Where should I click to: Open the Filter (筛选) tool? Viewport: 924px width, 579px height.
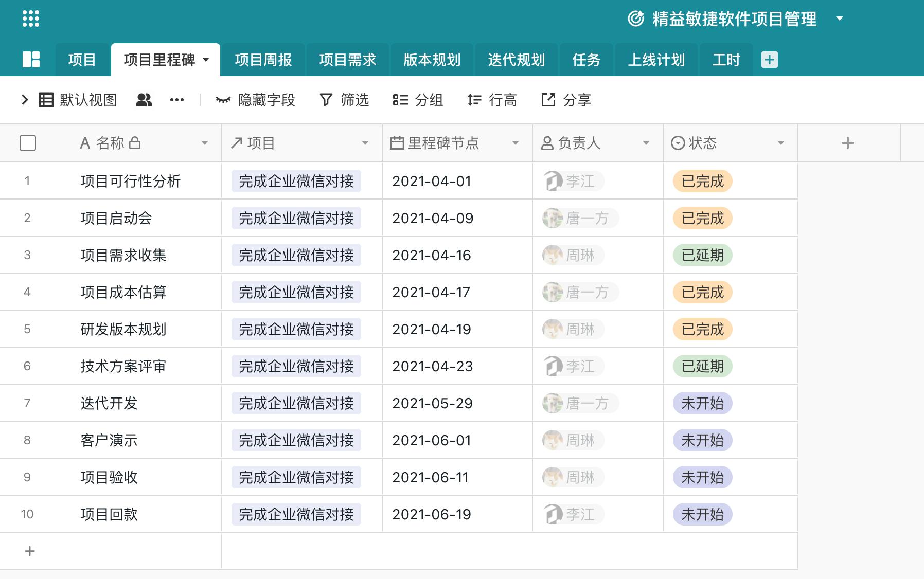pyautogui.click(x=344, y=100)
